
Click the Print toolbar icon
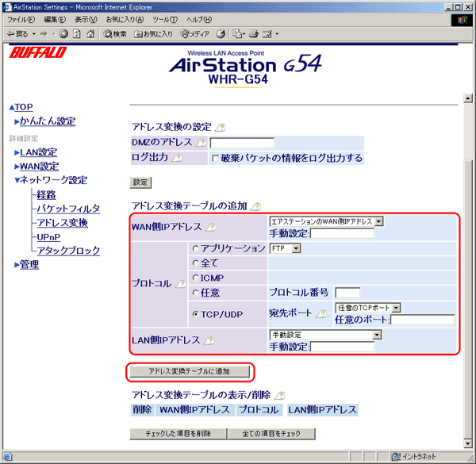pyautogui.click(x=254, y=34)
